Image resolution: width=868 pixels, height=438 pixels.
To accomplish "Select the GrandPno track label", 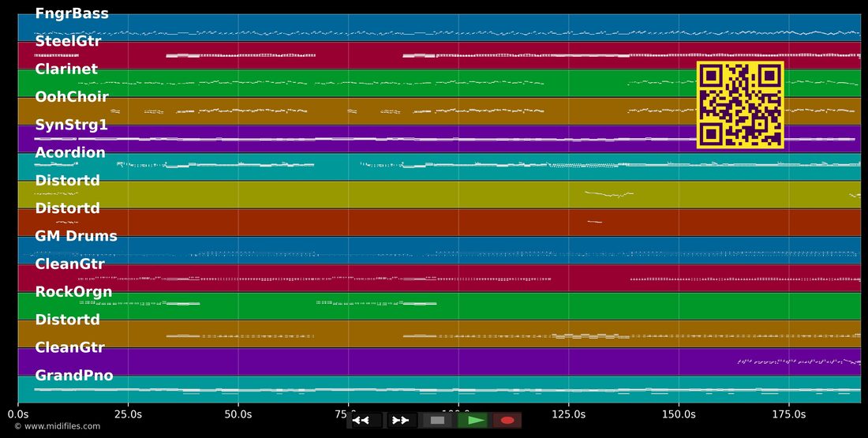I will pos(74,376).
